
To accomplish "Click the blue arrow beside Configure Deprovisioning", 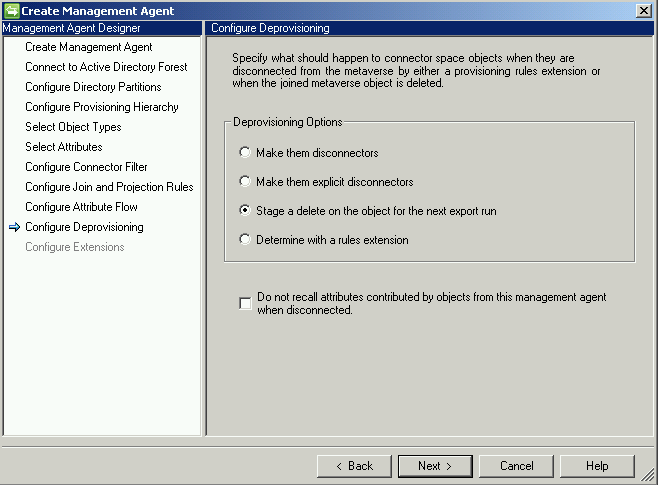I will pyautogui.click(x=14, y=227).
